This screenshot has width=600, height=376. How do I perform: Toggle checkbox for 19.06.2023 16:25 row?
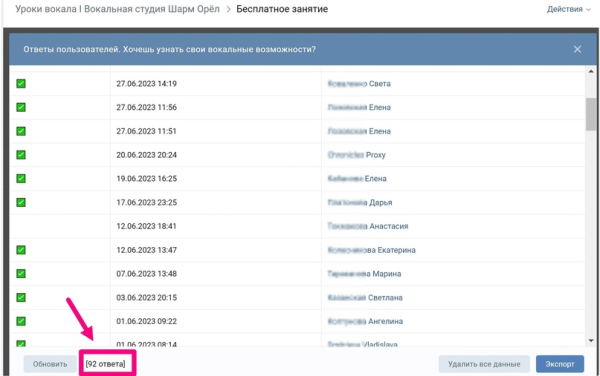click(21, 178)
